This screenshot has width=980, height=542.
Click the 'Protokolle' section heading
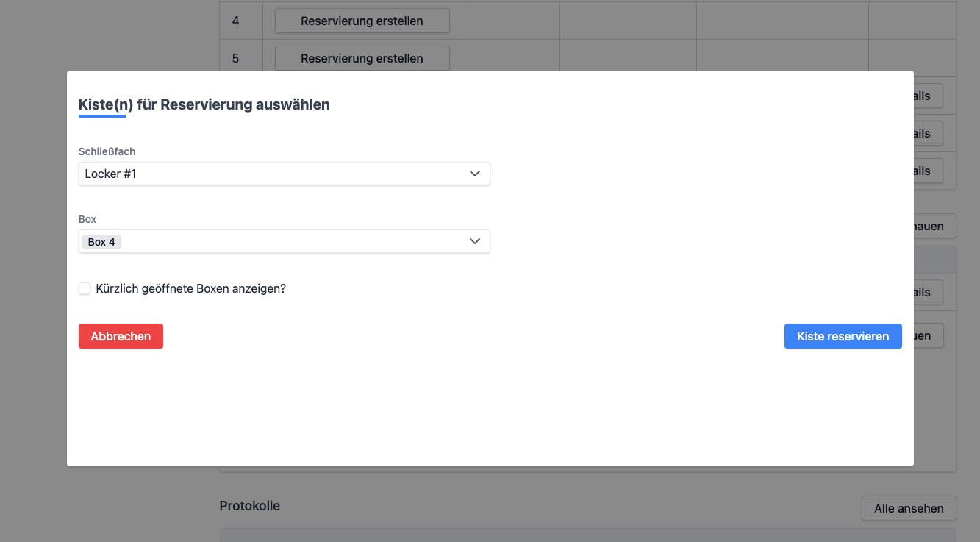pos(249,506)
